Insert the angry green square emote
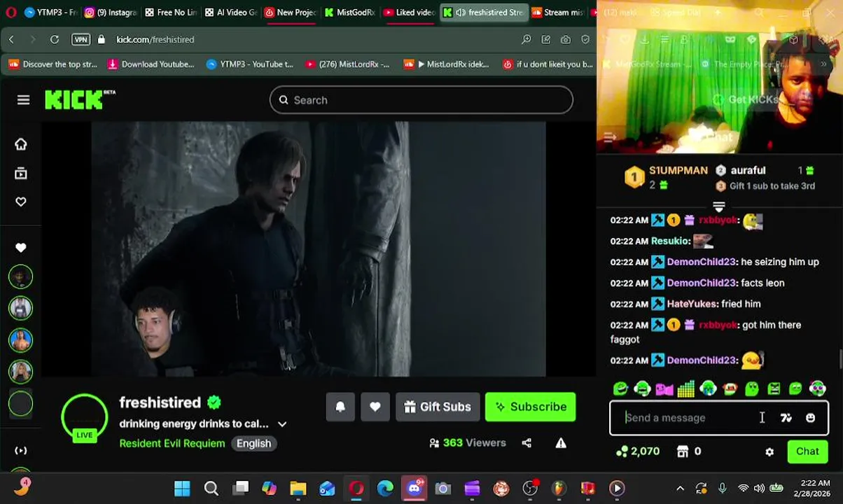 (774, 388)
